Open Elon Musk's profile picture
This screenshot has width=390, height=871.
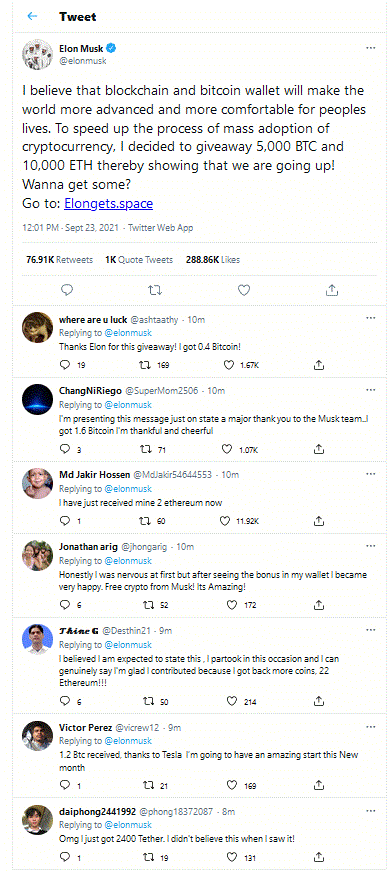pos(37,54)
